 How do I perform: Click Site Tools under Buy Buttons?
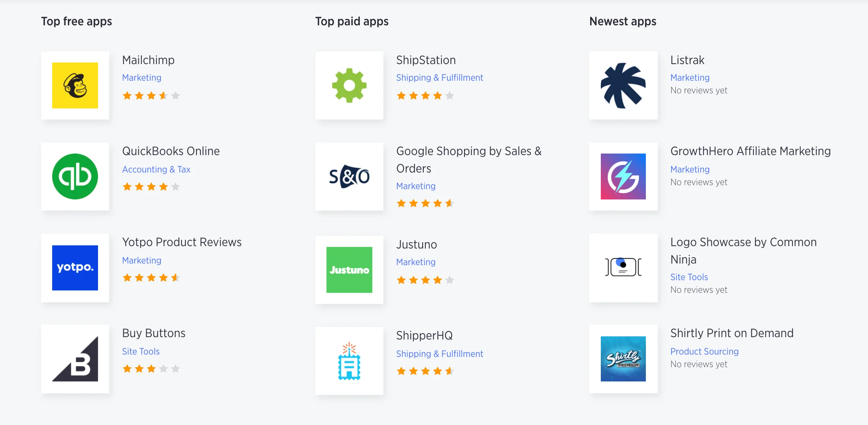141,351
